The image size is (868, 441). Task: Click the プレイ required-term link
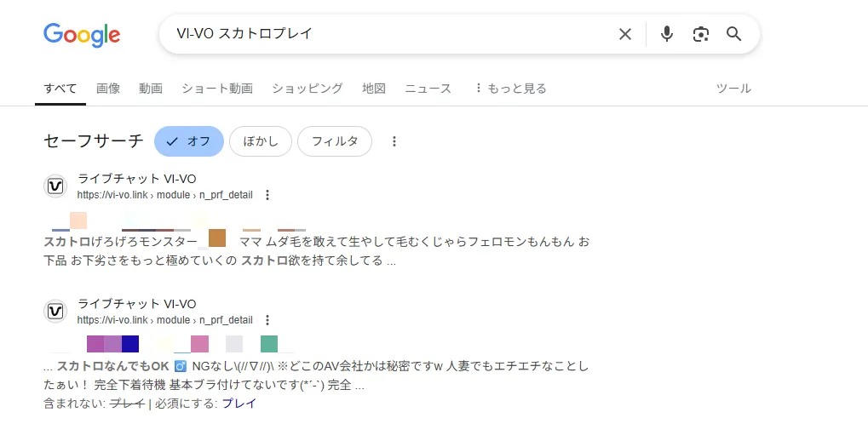tap(239, 404)
